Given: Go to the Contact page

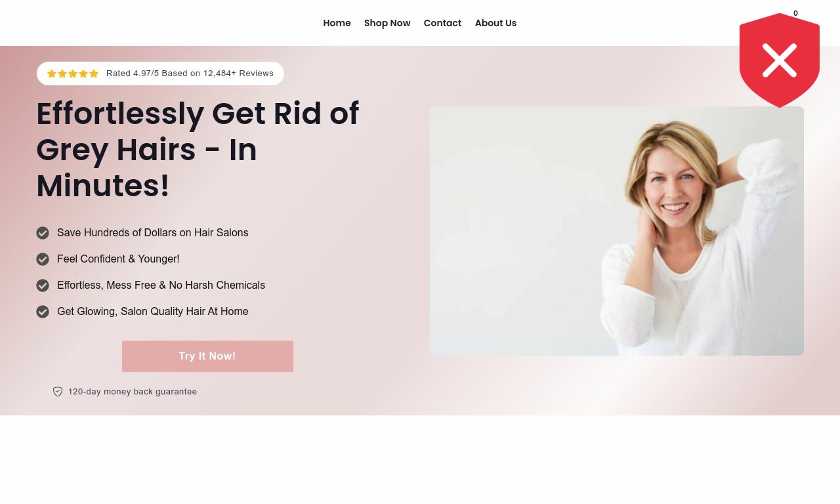Looking at the screenshot, I should [442, 23].
